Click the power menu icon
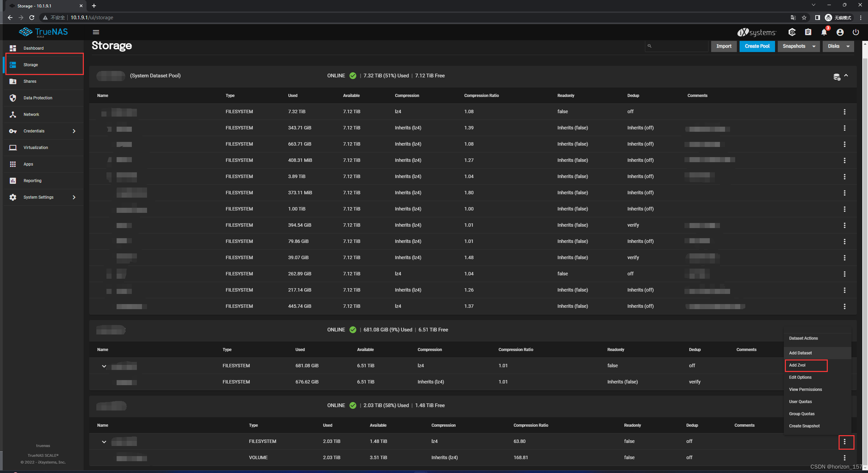868x473 pixels. coord(856,32)
